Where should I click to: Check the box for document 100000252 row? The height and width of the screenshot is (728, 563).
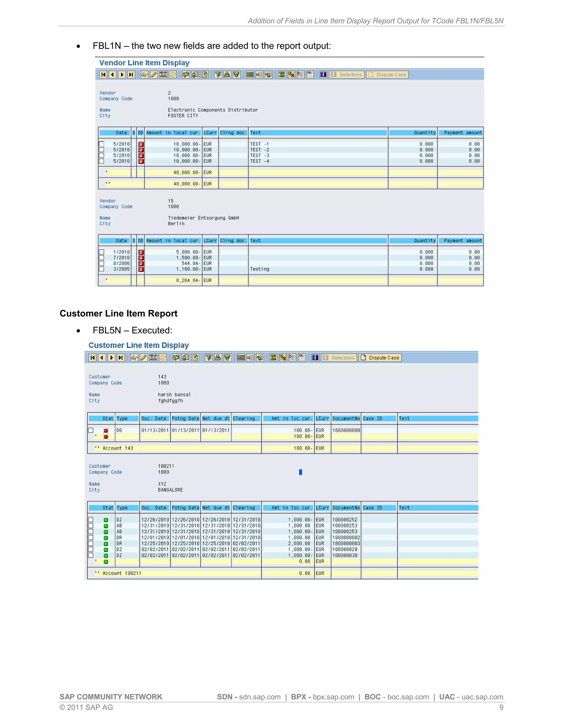(91, 520)
